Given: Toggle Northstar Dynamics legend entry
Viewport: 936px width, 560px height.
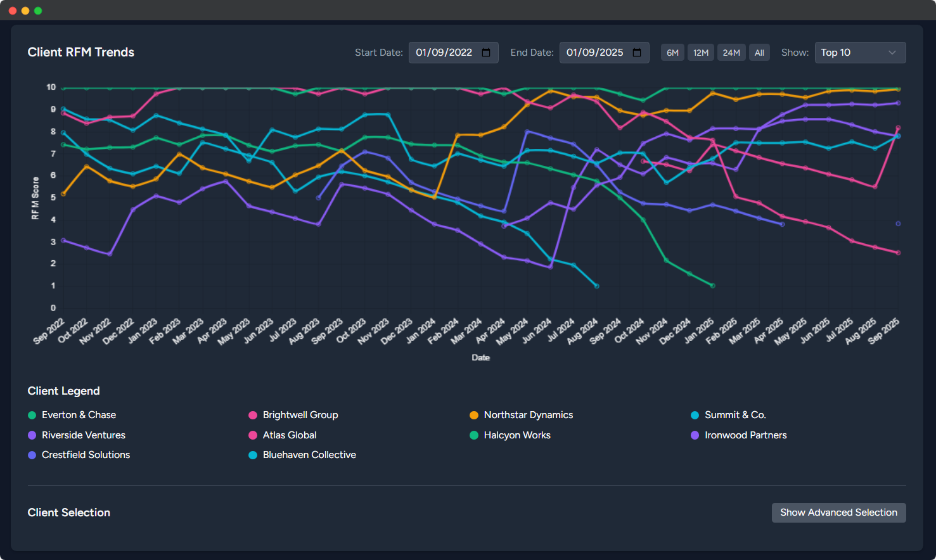Looking at the screenshot, I should [x=528, y=415].
